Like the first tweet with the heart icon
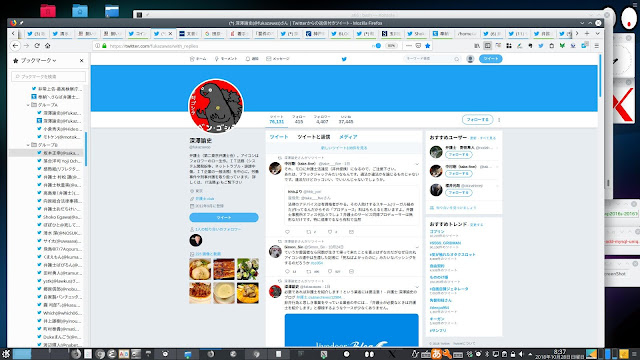This screenshot has width=640, height=360. point(330,232)
